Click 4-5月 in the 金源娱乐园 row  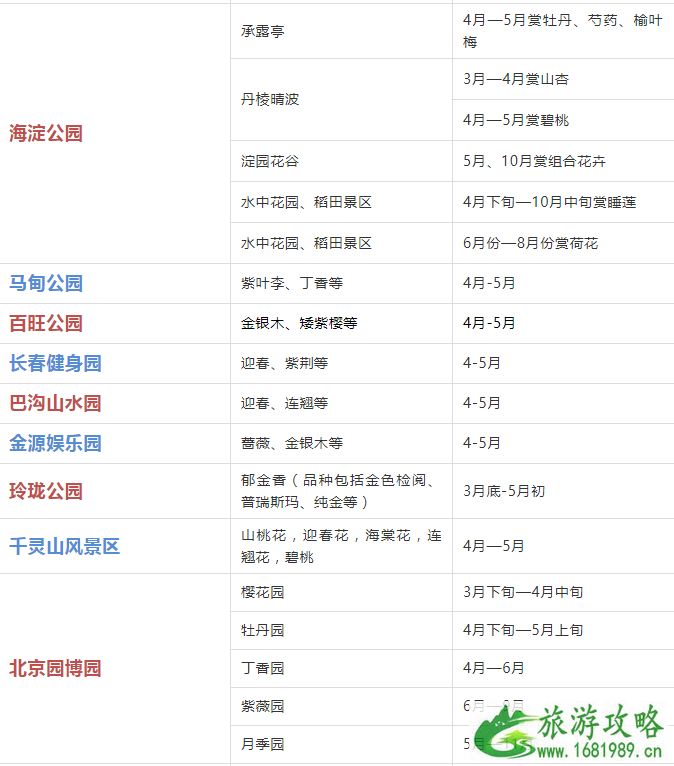tap(482, 444)
